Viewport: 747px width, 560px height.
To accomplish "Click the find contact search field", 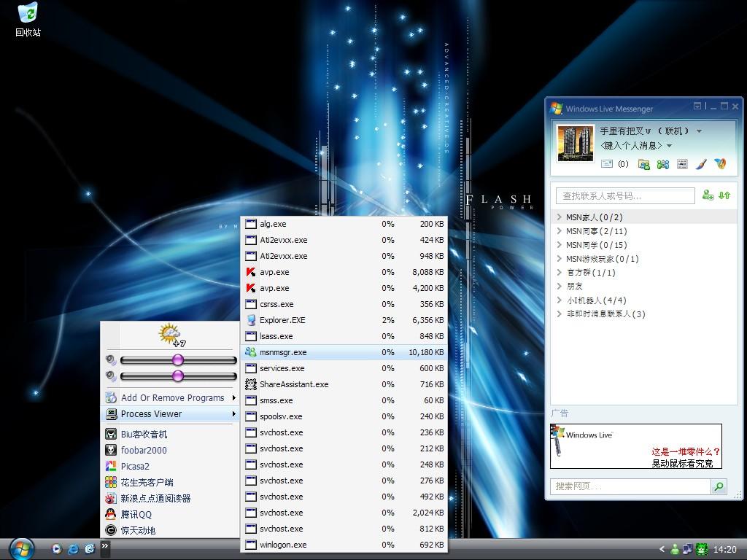I will click(625, 195).
